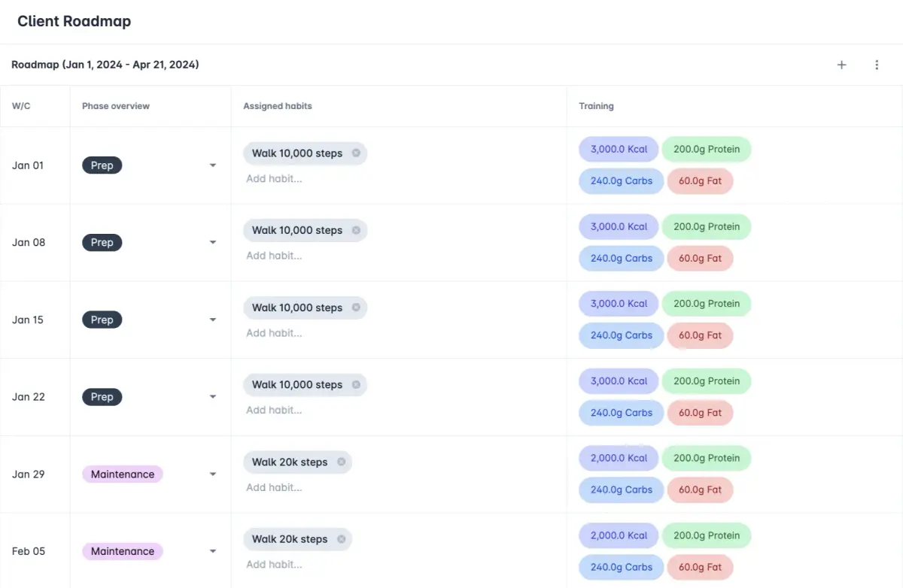
Task: Remove the Walk 20k steps habit for Feb 05
Action: [341, 538]
